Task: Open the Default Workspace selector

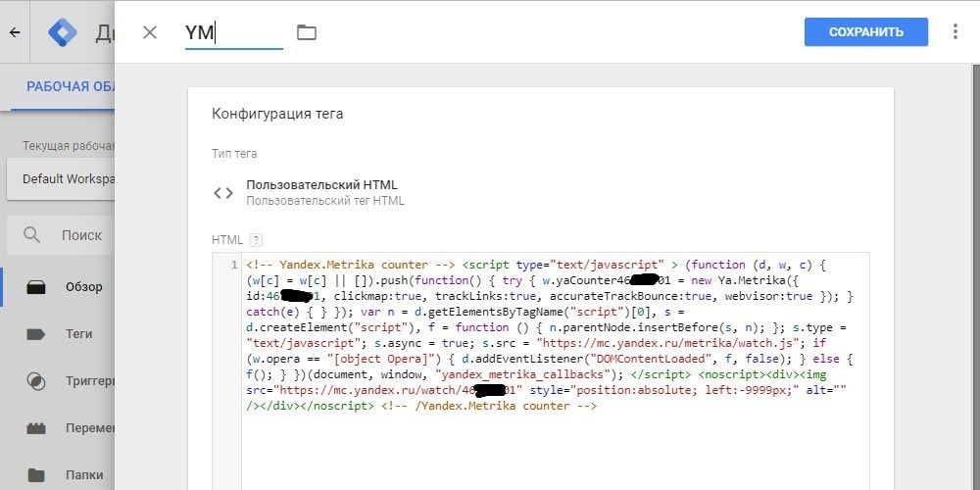Action: click(61, 178)
